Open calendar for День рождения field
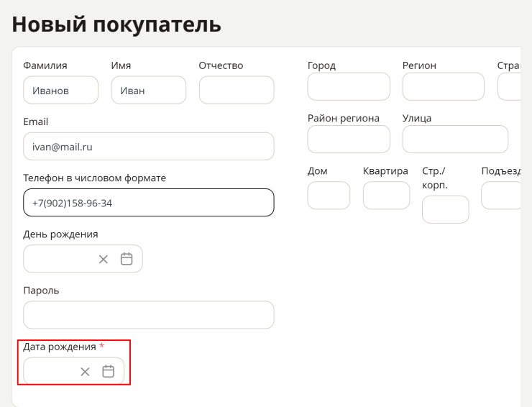Image resolution: width=532 pixels, height=407 pixels. (x=127, y=259)
